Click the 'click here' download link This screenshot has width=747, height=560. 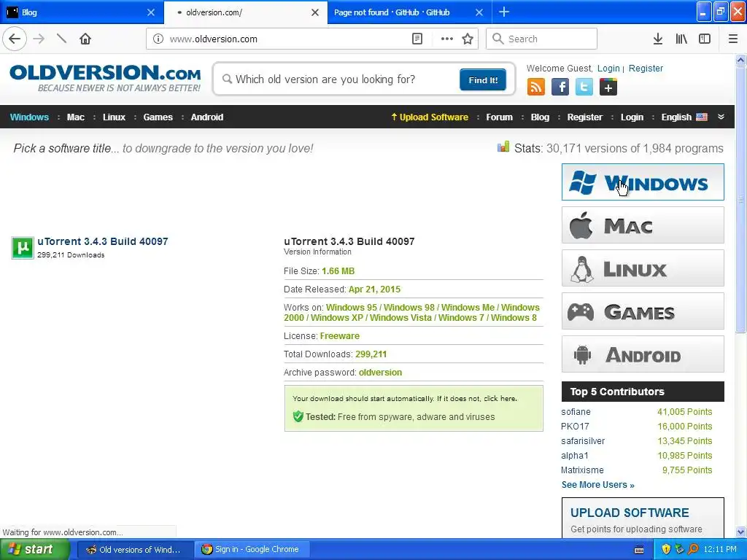[500, 399]
